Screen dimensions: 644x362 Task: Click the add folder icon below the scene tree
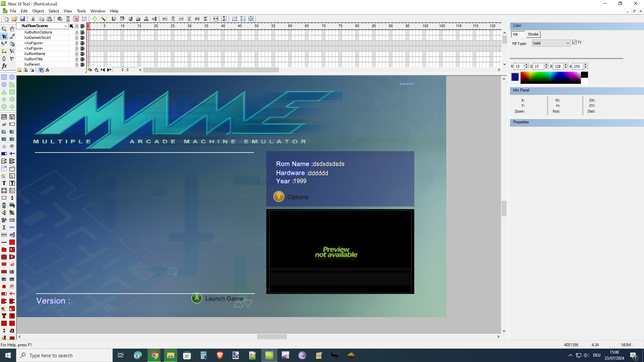(x=19, y=70)
